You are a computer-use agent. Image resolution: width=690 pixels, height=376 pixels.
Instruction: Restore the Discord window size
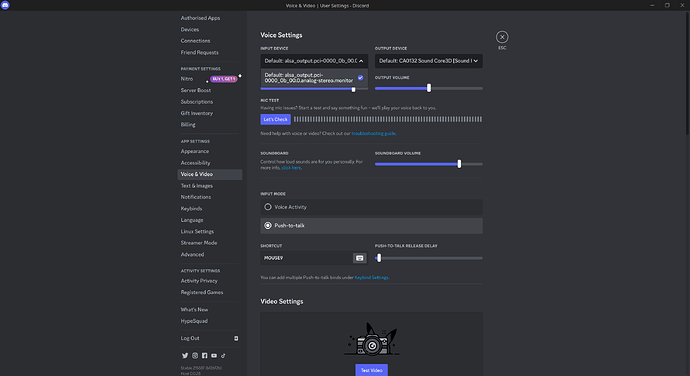[667, 5]
